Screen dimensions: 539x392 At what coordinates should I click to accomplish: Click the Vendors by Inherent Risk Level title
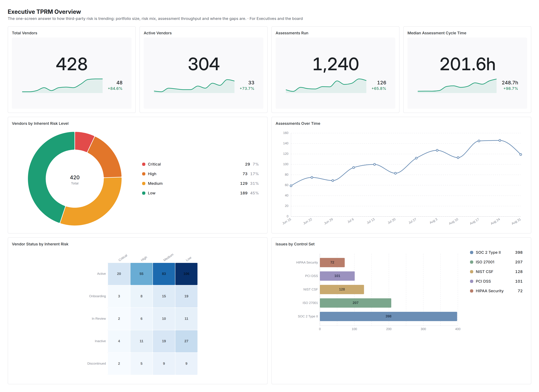40,124
